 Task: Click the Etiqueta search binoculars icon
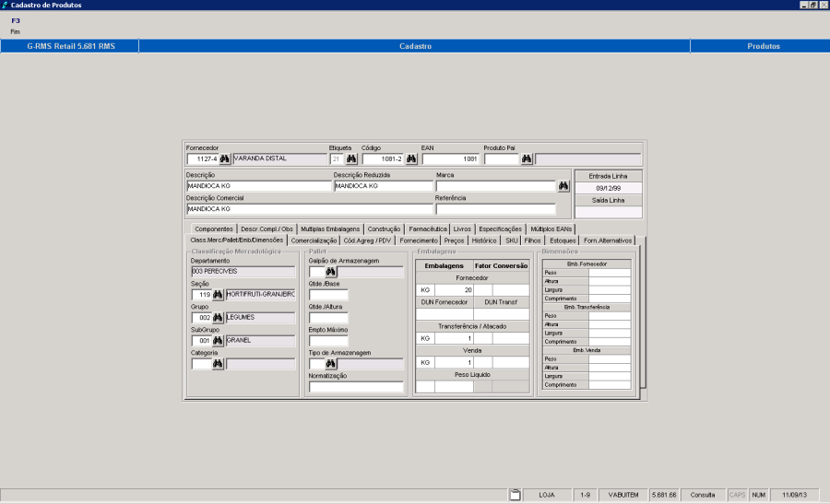click(x=351, y=159)
